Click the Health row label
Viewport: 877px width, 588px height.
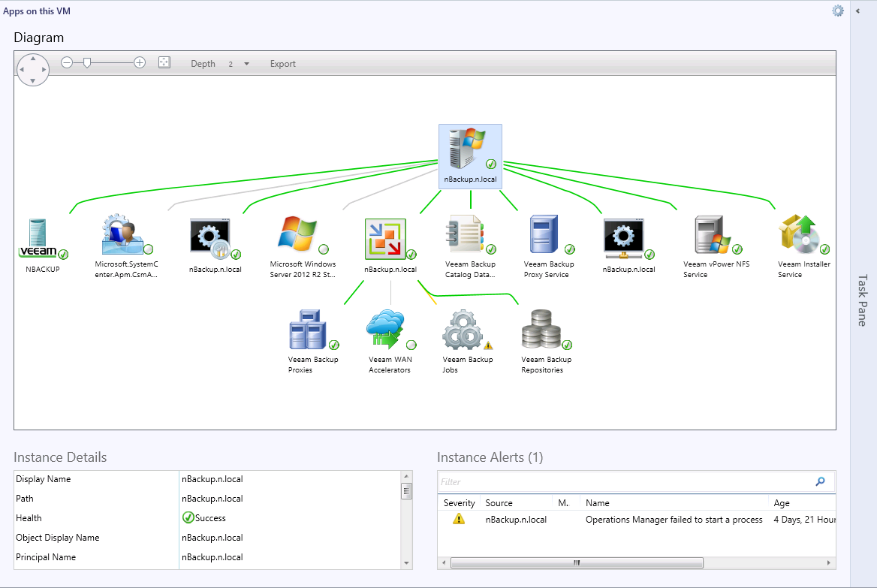(x=29, y=518)
